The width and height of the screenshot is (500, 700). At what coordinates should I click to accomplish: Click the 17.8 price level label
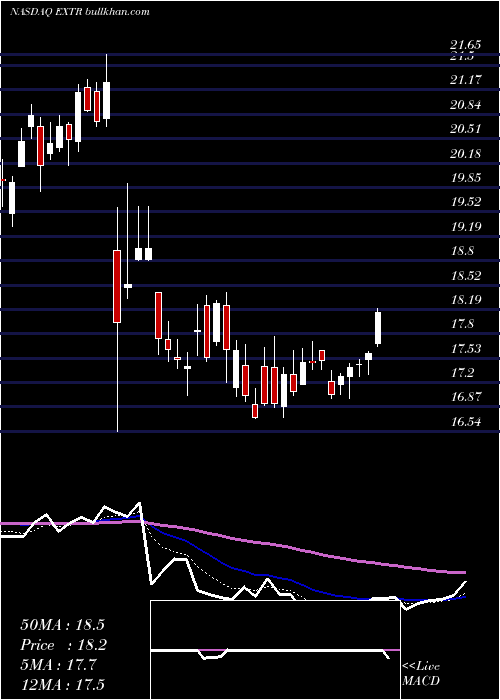[462, 324]
